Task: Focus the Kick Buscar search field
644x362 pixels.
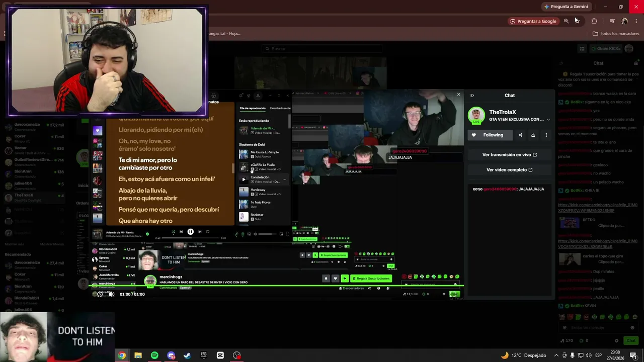Action: point(322,49)
